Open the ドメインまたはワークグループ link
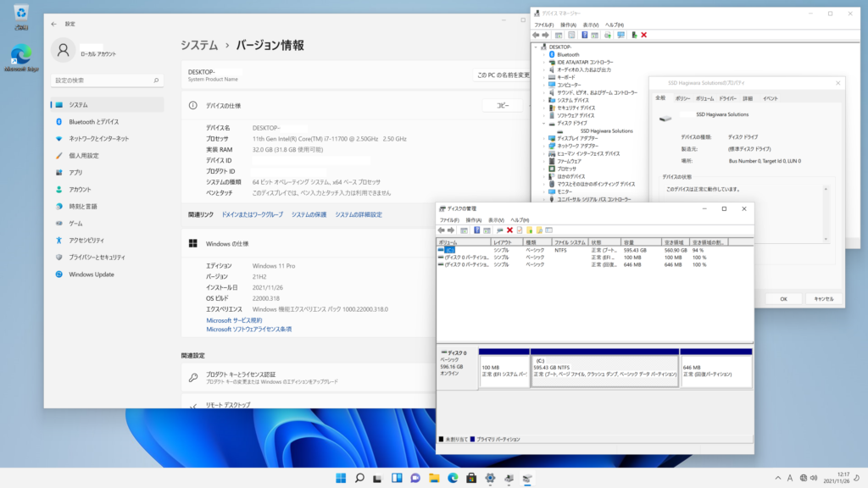The width and height of the screenshot is (868, 488). click(x=253, y=214)
